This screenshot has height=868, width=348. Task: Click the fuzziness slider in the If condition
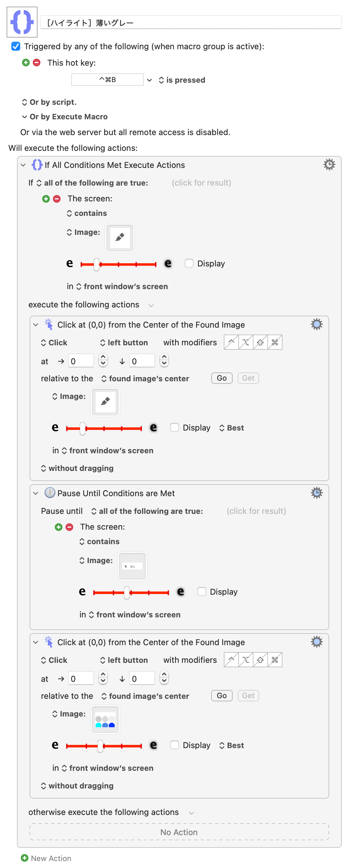pos(118,265)
